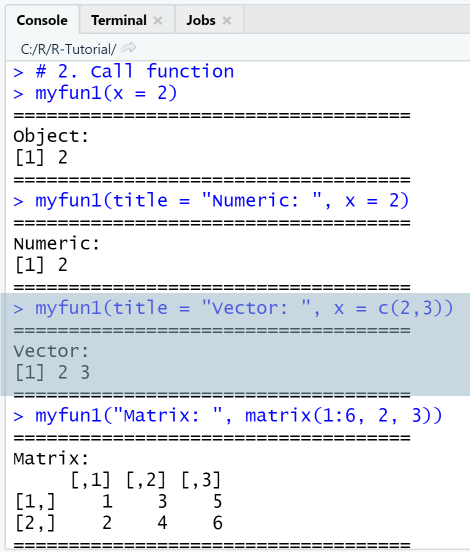Click the '[1] 2 3' output line

tap(52, 372)
